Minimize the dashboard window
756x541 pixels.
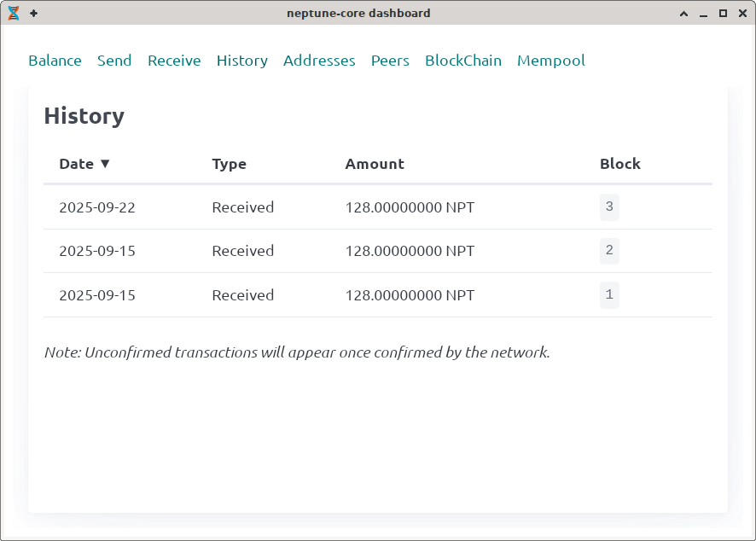coord(703,14)
